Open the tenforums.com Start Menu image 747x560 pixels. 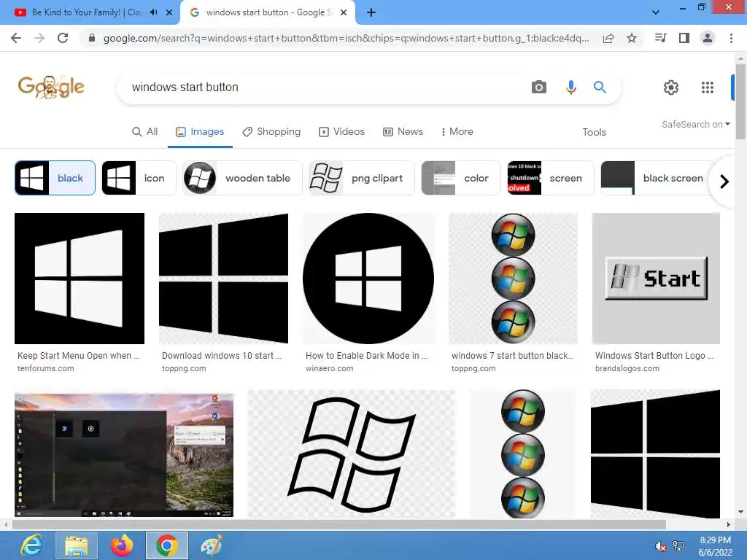pyautogui.click(x=80, y=279)
